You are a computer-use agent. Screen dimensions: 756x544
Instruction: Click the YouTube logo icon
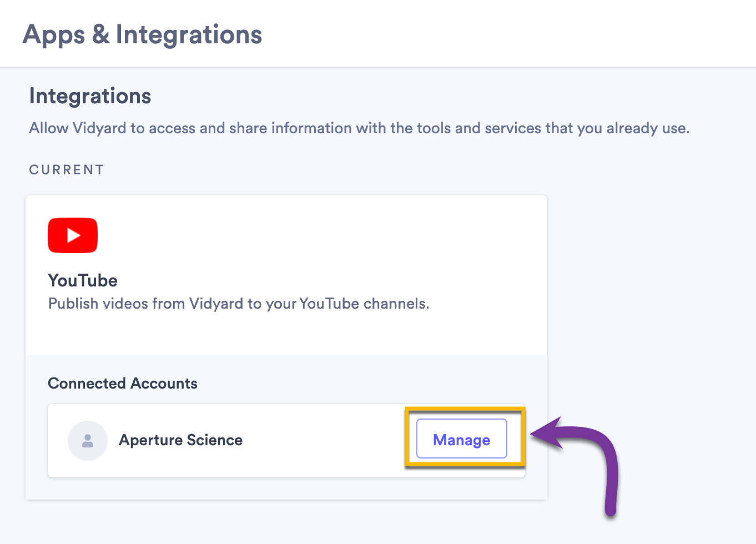(73, 235)
